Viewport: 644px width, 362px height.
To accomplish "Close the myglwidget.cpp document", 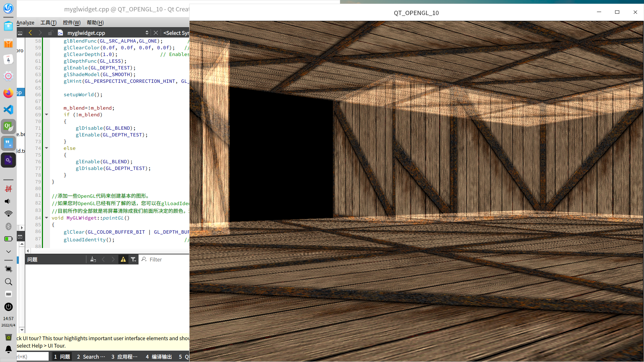I will [156, 33].
